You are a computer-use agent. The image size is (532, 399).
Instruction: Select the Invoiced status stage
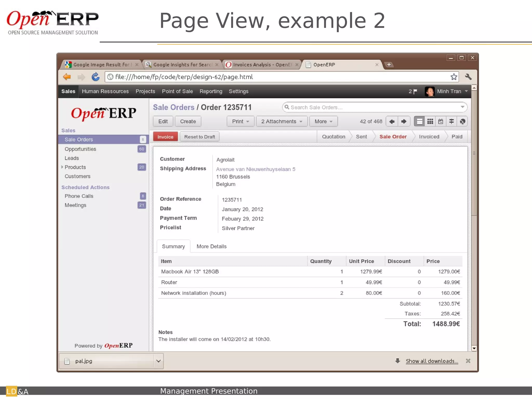[x=429, y=137]
